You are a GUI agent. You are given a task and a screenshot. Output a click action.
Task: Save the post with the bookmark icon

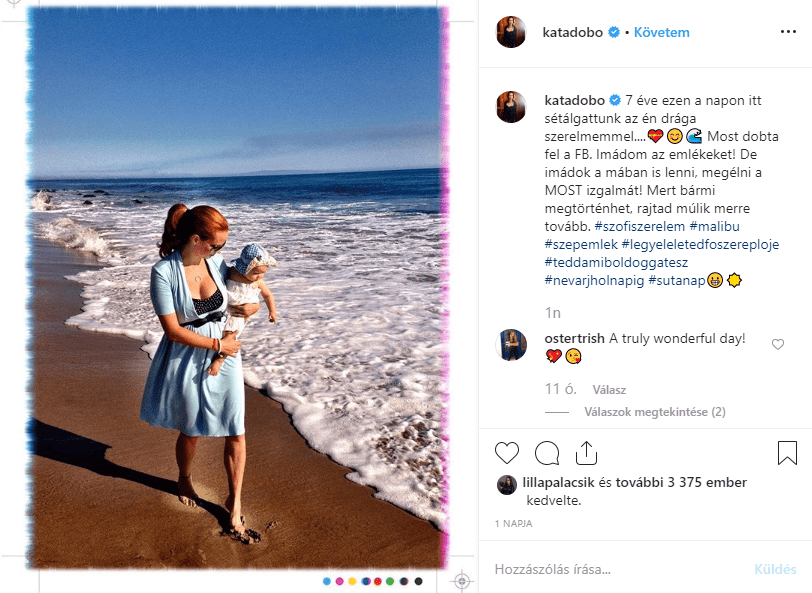click(x=787, y=453)
